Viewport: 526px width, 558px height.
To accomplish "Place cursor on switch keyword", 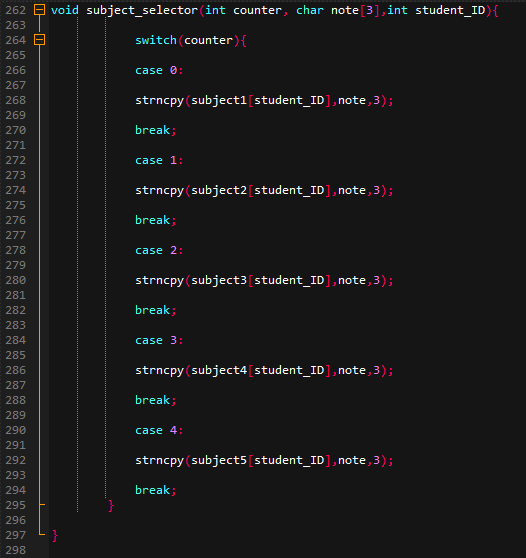I will point(156,40).
